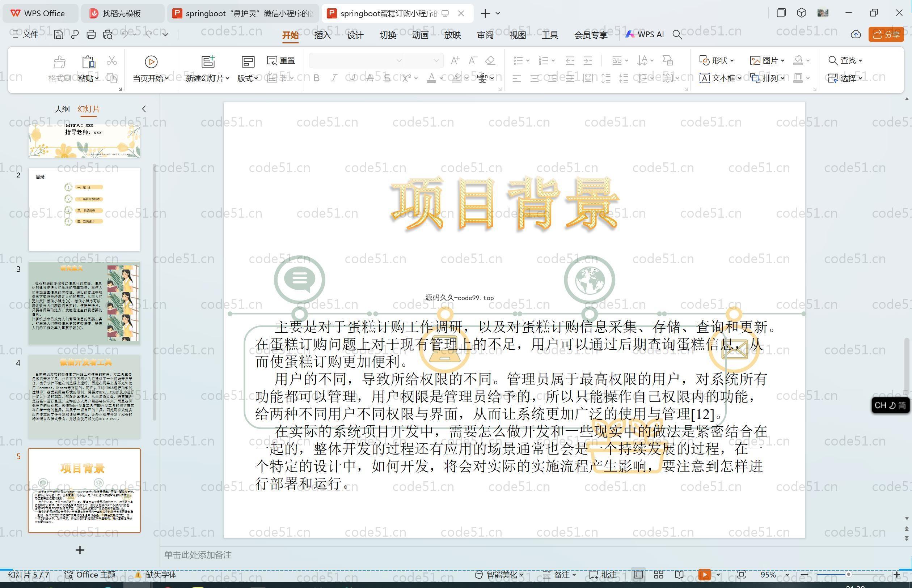Click the font color A swatch
This screenshot has width=912, height=588.
point(431,78)
